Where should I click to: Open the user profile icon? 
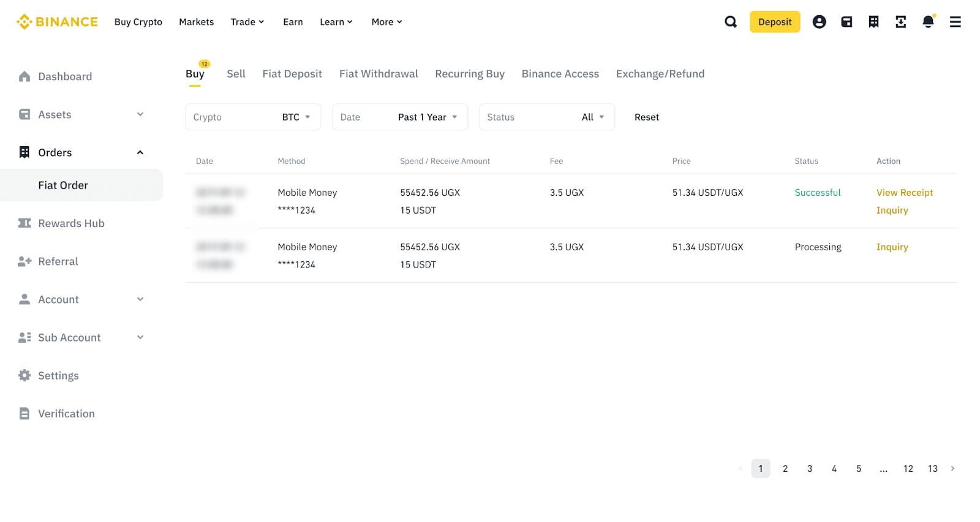(819, 22)
